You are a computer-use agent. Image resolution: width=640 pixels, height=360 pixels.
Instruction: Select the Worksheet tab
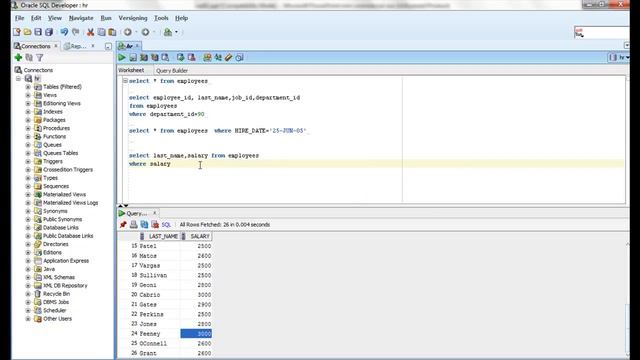pos(131,70)
